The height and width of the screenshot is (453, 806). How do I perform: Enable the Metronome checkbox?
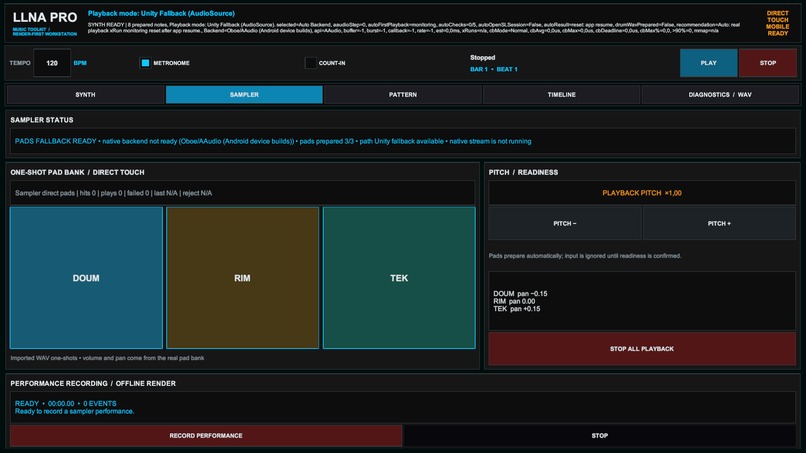pyautogui.click(x=145, y=63)
